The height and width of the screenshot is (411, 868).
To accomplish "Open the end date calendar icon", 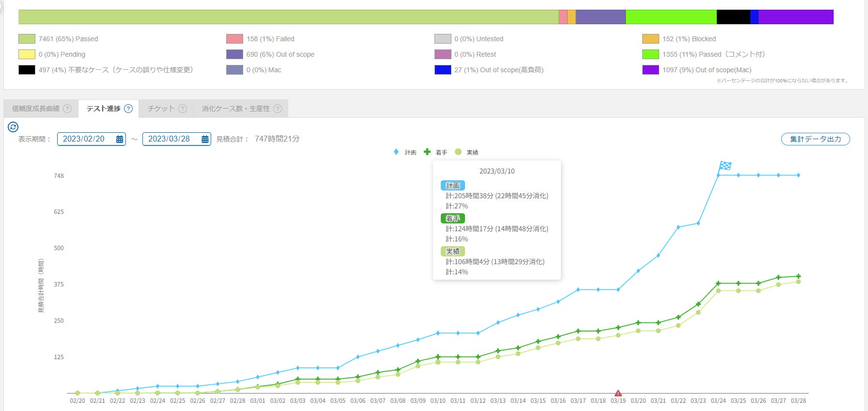I will (x=205, y=139).
